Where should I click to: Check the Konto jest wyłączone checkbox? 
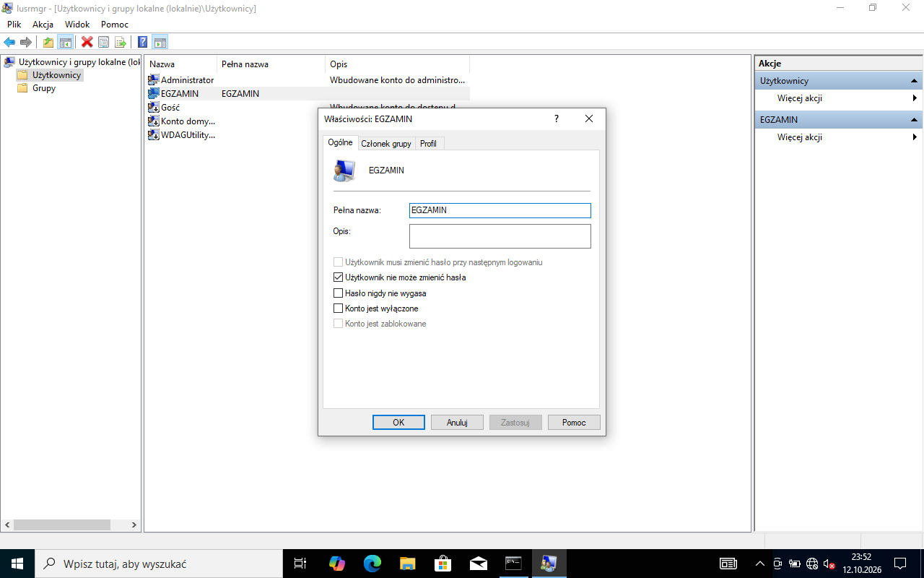click(x=339, y=309)
